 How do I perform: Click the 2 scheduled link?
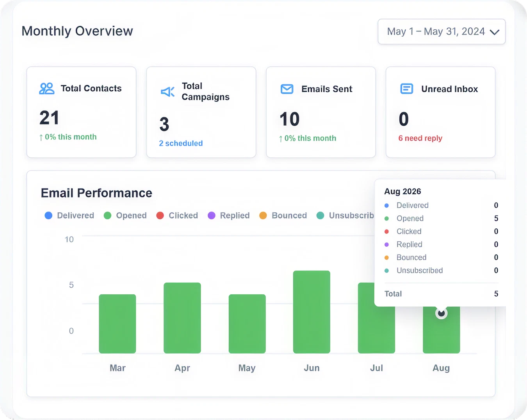(x=181, y=143)
